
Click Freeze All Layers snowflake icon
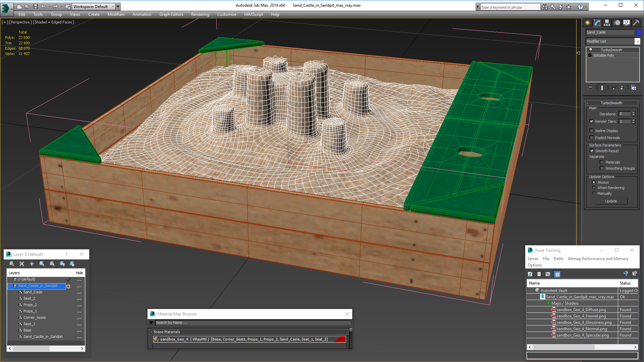pos(72,264)
